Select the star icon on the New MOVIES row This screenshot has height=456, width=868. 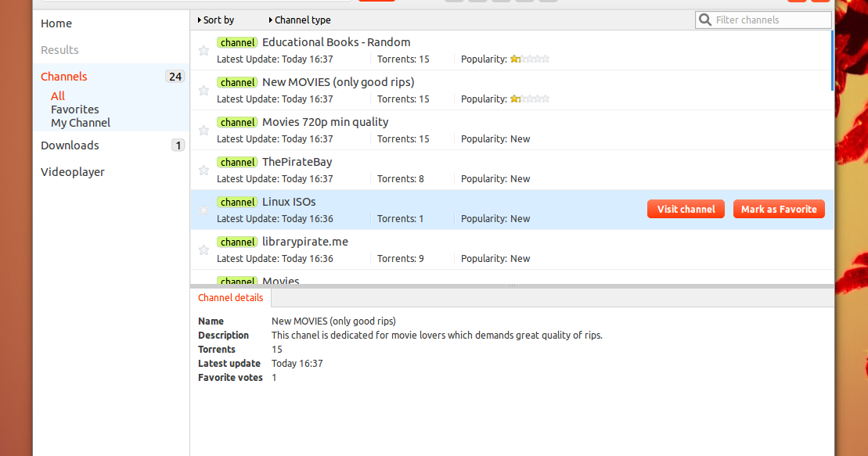[203, 90]
